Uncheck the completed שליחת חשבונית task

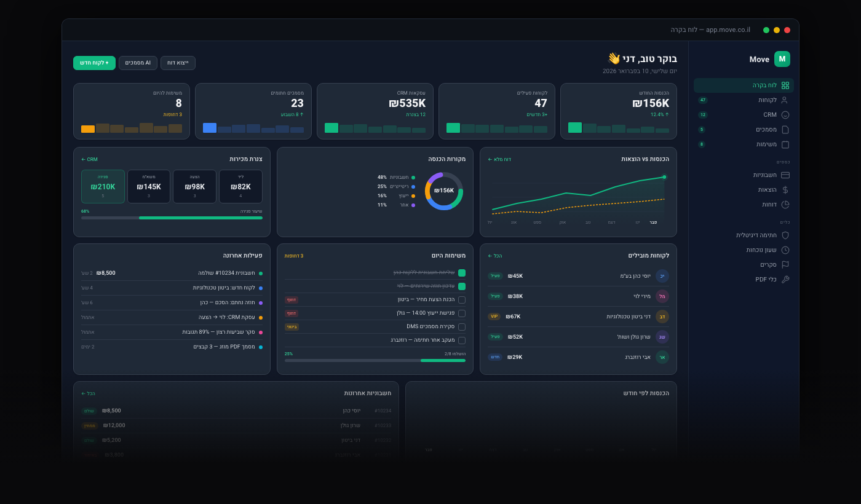point(462,272)
